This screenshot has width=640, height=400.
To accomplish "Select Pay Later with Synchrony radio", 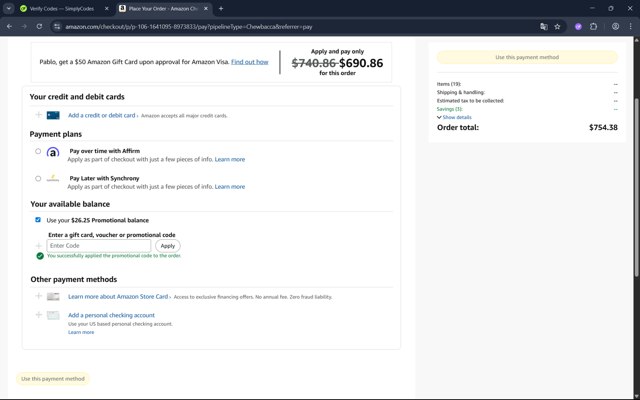I will point(38,178).
